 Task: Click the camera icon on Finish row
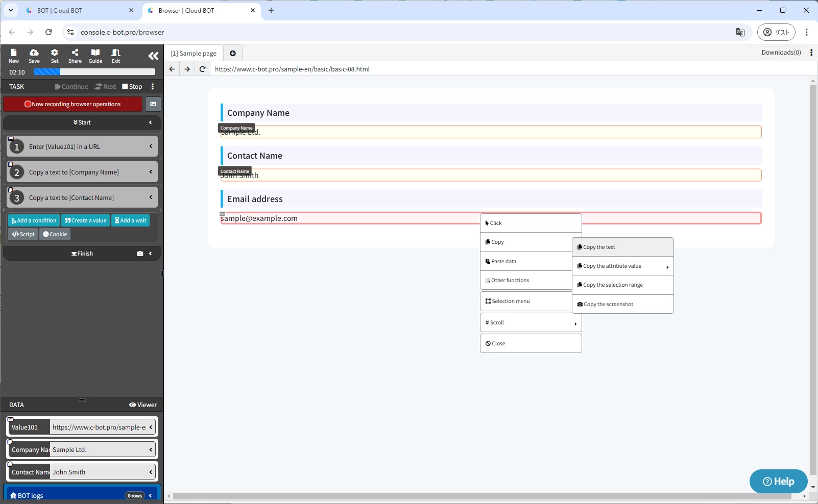pos(140,254)
